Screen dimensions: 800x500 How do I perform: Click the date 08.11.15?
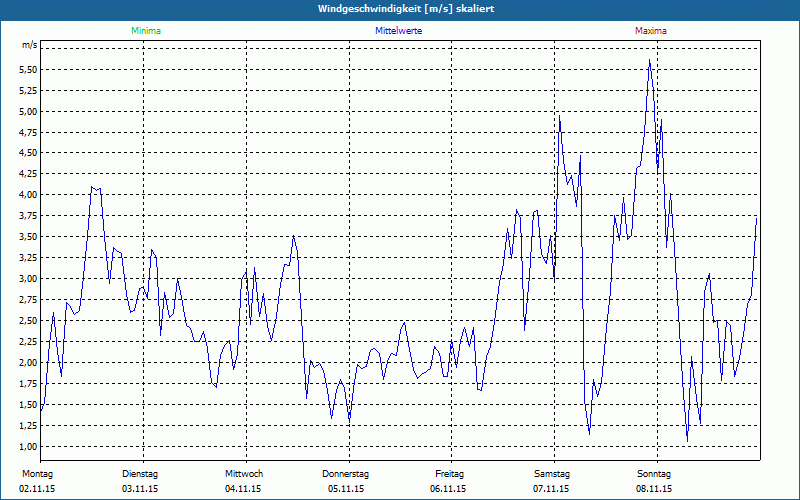[654, 489]
